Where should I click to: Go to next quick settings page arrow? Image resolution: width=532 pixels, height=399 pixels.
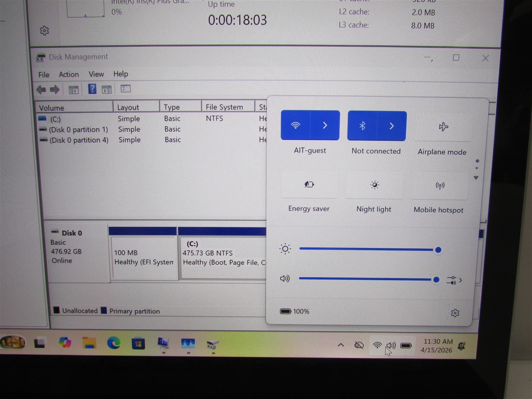(476, 178)
